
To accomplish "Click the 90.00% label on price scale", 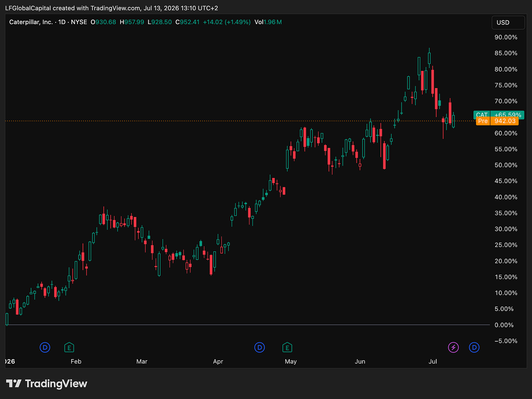I will (x=506, y=37).
